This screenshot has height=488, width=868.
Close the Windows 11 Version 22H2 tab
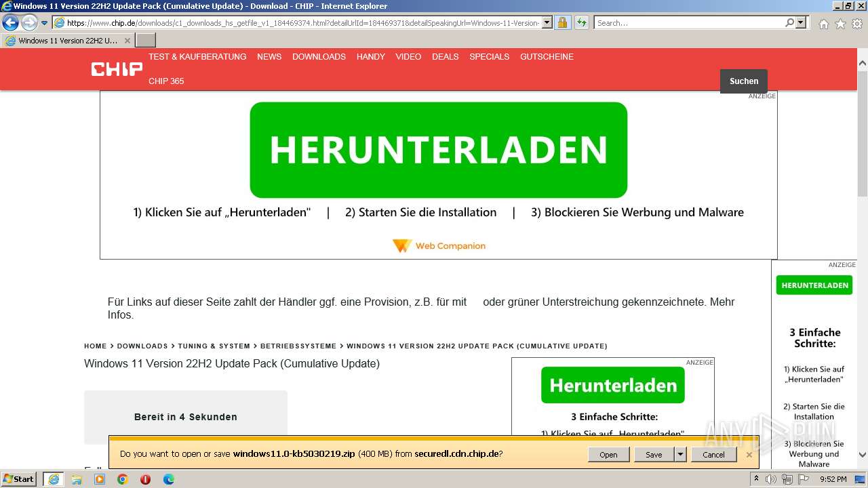(x=127, y=41)
